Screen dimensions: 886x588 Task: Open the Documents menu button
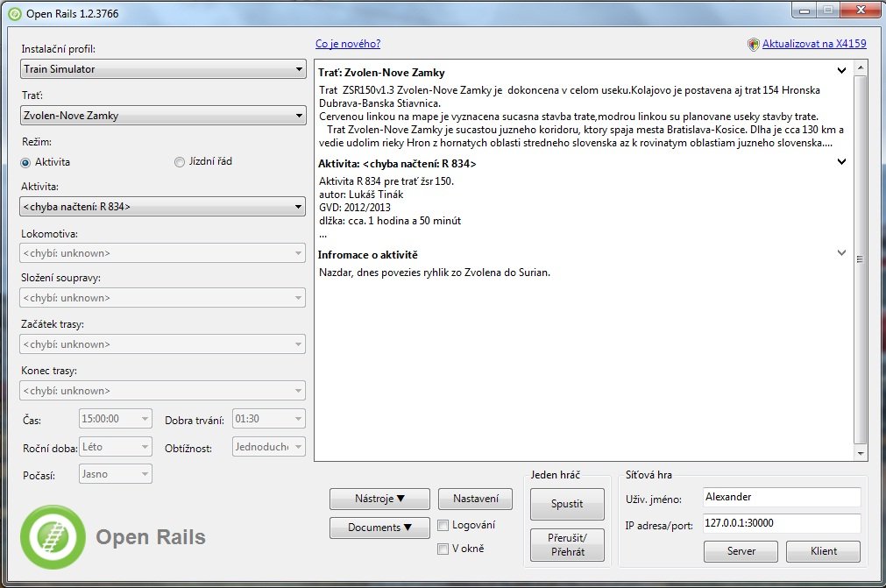pos(379,528)
